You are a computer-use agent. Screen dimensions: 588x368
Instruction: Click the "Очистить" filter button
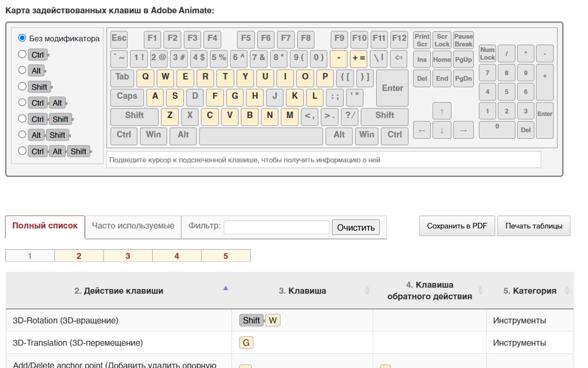coord(356,227)
